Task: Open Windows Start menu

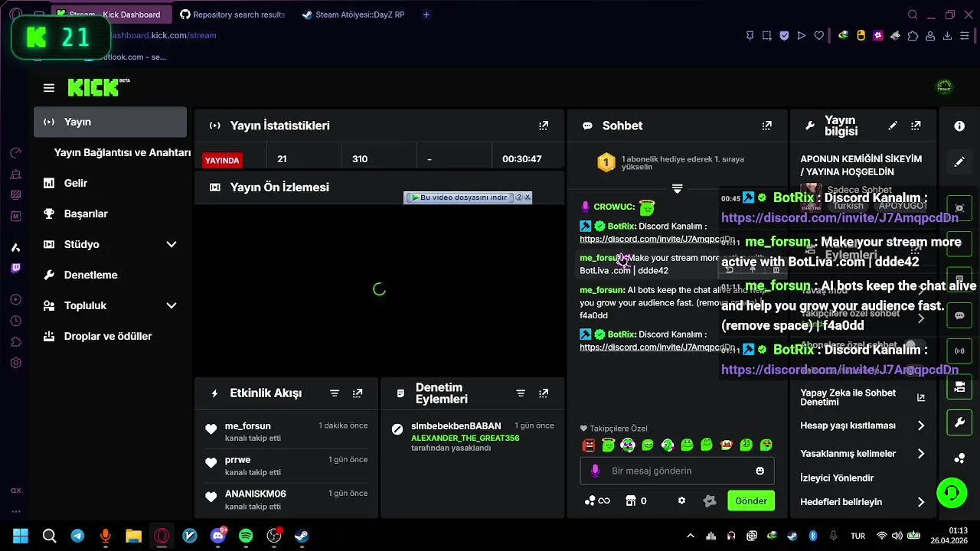Action: pyautogui.click(x=20, y=536)
